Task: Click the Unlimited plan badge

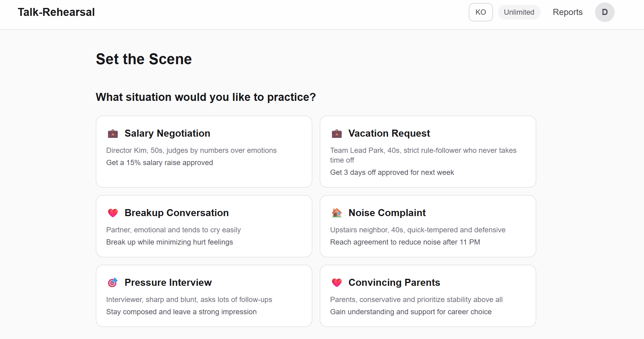Action: 519,12
